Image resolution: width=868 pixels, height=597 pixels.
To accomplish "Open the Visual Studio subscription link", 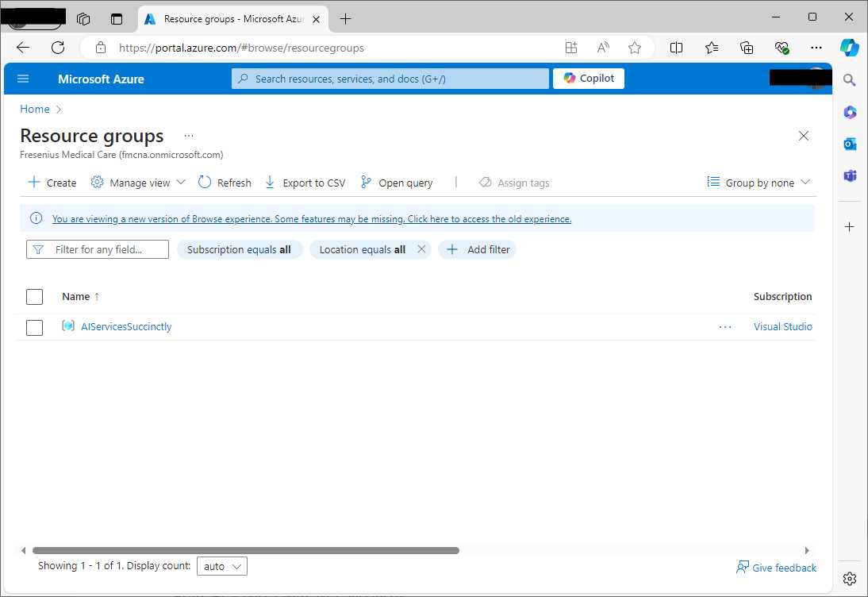I will click(783, 327).
